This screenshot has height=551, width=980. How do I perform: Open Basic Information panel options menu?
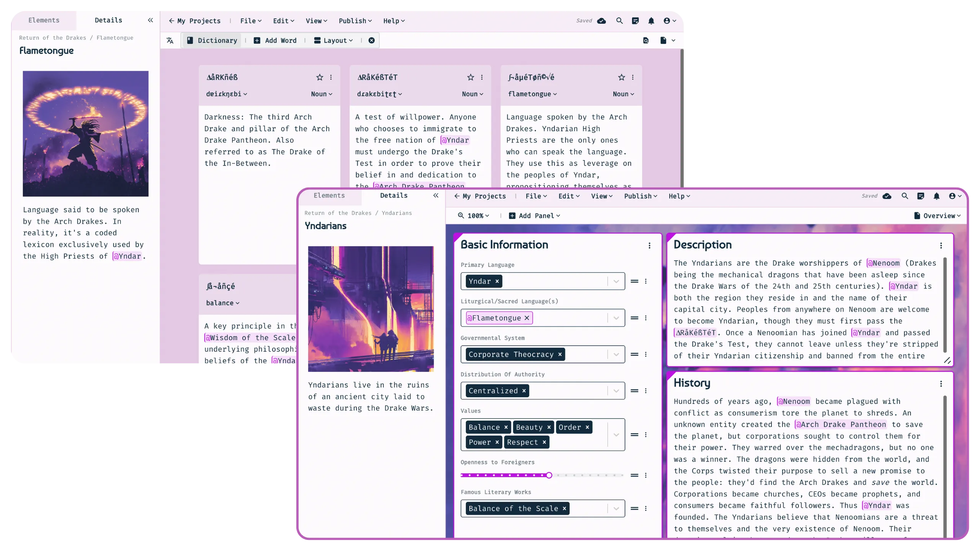[x=649, y=246]
